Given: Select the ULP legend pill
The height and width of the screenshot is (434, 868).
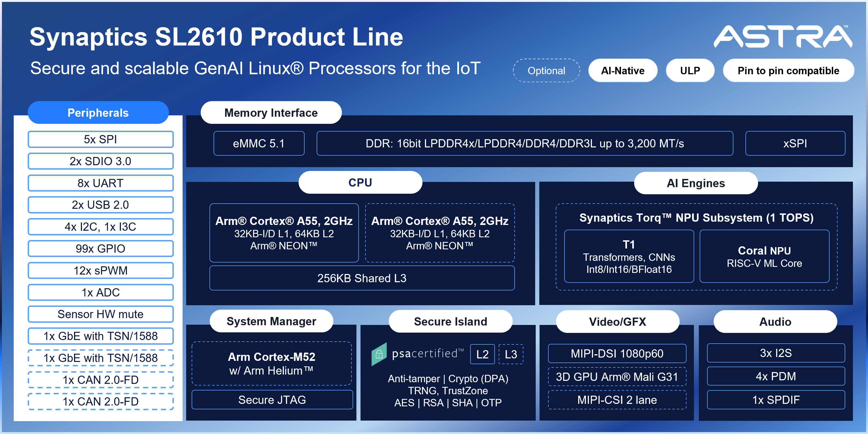Looking at the screenshot, I should (x=690, y=71).
